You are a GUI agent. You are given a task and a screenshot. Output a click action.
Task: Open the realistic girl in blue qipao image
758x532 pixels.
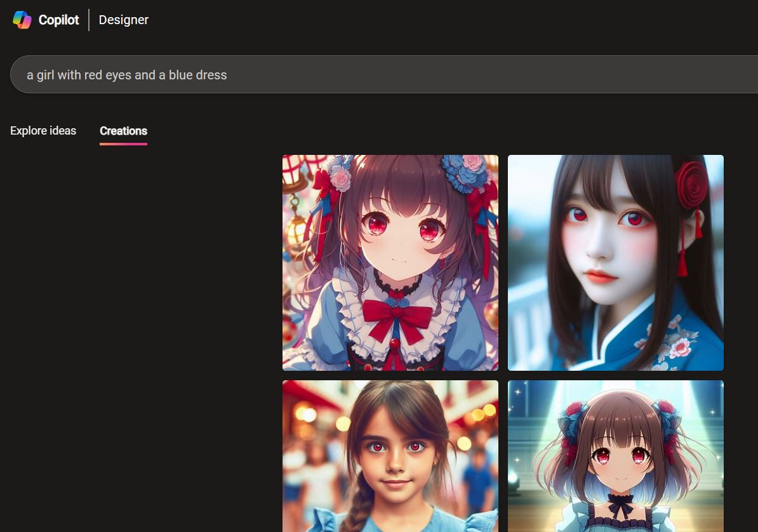[x=615, y=262]
